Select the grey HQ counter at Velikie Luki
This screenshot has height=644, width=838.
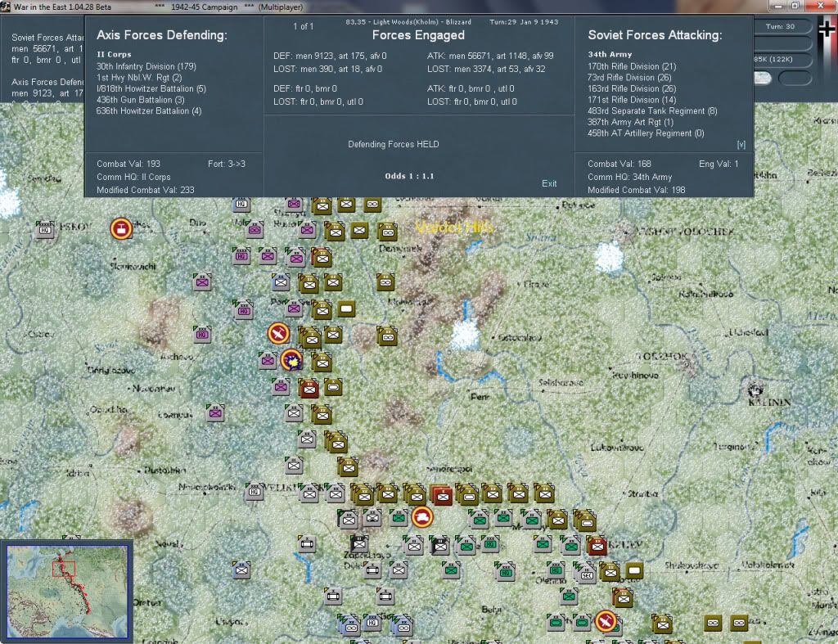pos(255,492)
